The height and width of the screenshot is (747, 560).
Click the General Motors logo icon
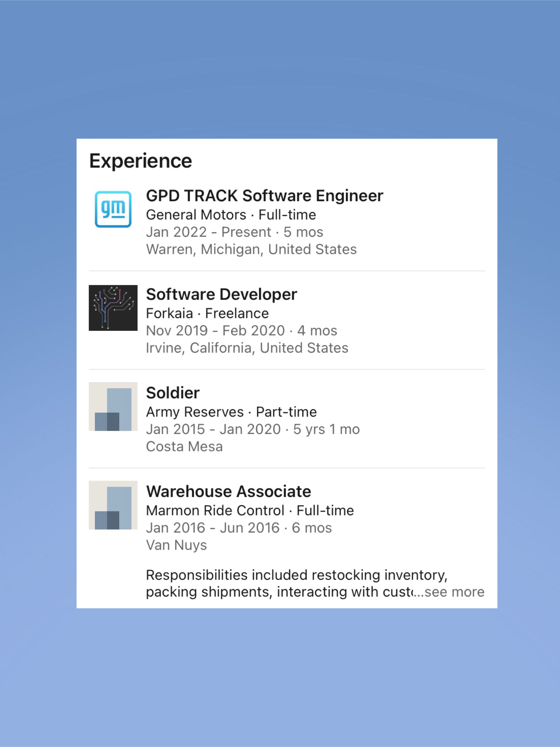click(x=113, y=209)
